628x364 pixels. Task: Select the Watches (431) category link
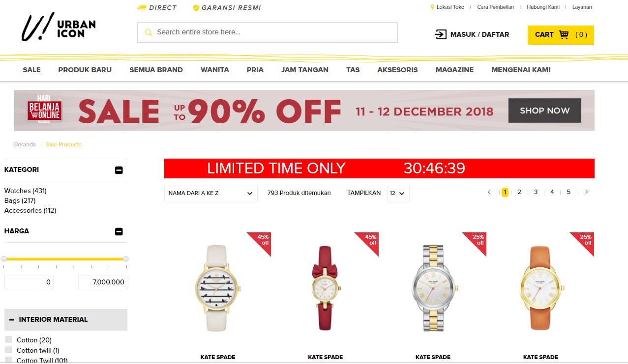(26, 191)
